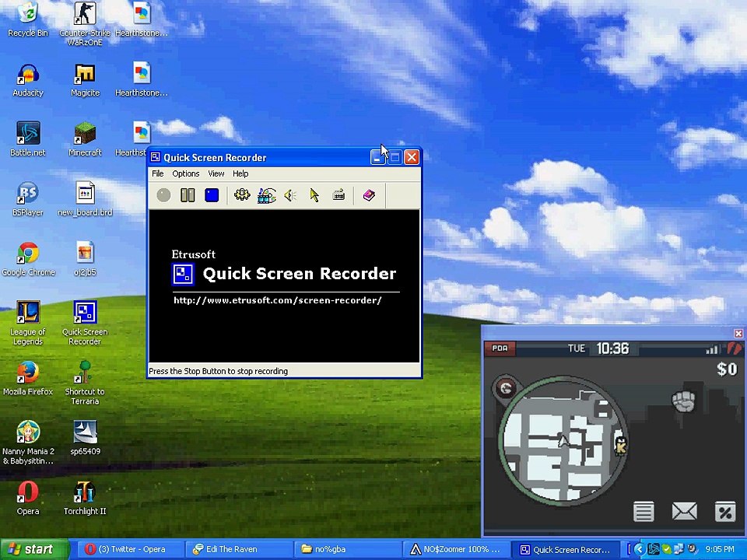Click the Record button in Quick Screen Recorder toolbar
Image resolution: width=747 pixels, height=560 pixels.
163,195
